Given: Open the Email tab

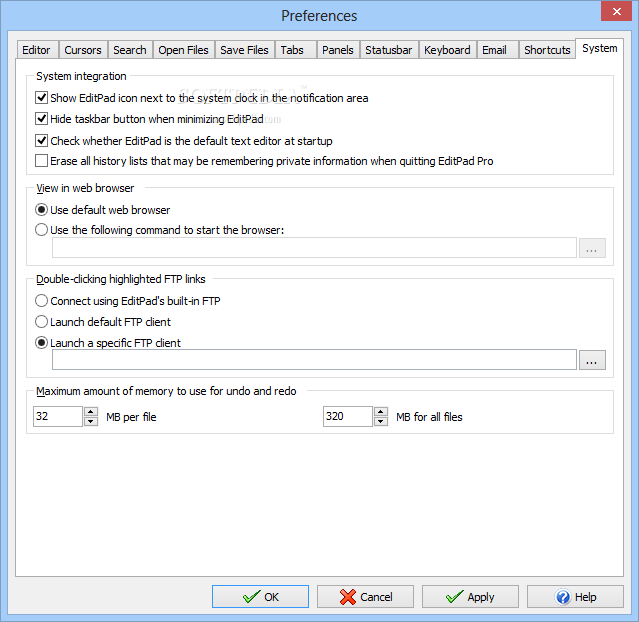Looking at the screenshot, I should tap(497, 50).
